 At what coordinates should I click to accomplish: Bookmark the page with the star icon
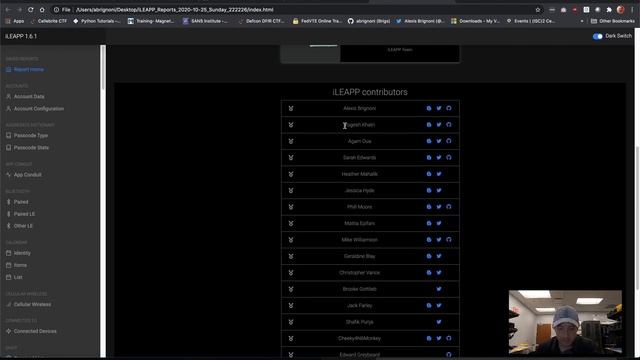(x=538, y=9)
